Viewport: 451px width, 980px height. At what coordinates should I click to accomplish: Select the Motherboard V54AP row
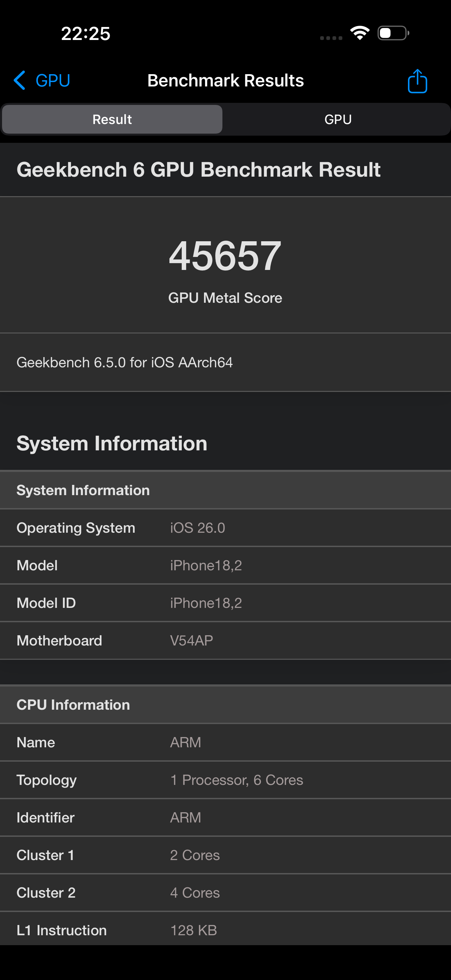tap(225, 641)
